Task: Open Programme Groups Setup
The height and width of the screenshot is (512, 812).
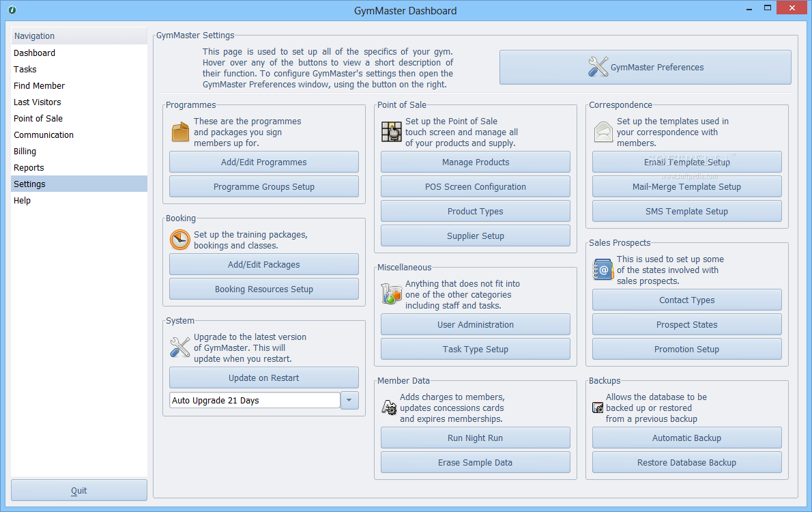Action: coord(263,186)
